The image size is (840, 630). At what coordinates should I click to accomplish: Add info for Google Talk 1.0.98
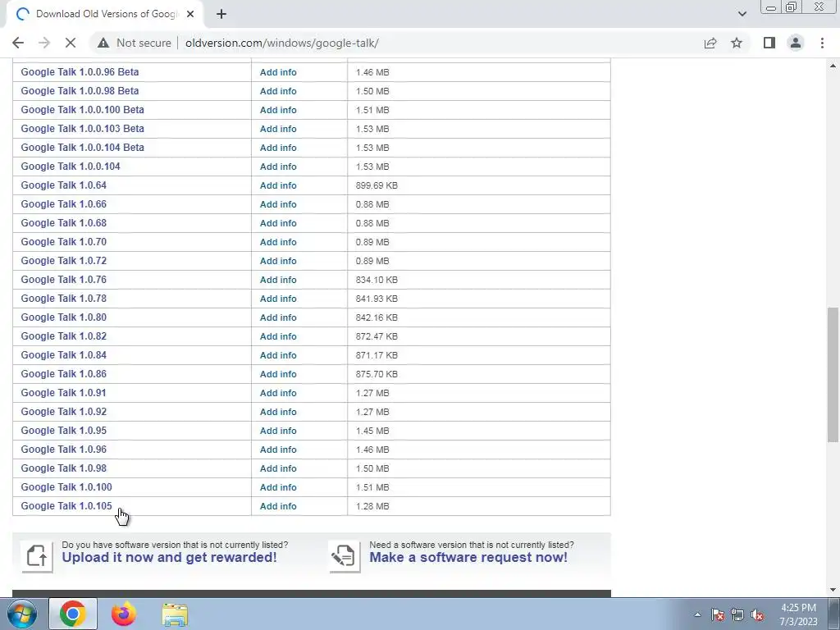(278, 468)
